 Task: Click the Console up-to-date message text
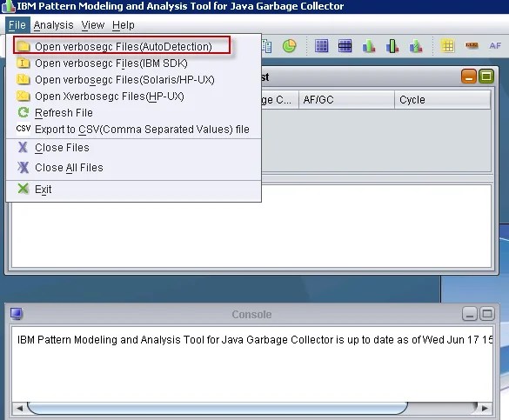click(x=254, y=340)
